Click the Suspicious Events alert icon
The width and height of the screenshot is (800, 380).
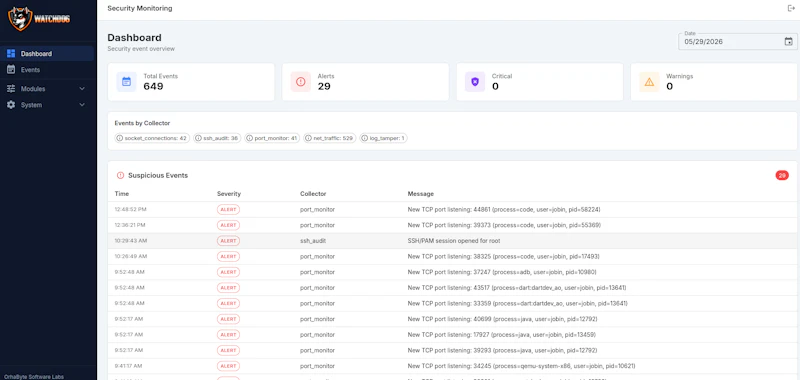[x=120, y=175]
